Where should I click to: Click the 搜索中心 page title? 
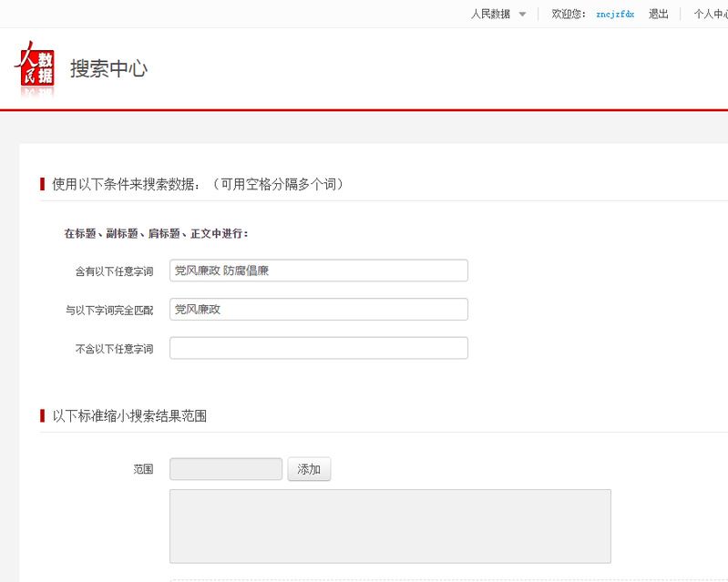(x=108, y=69)
